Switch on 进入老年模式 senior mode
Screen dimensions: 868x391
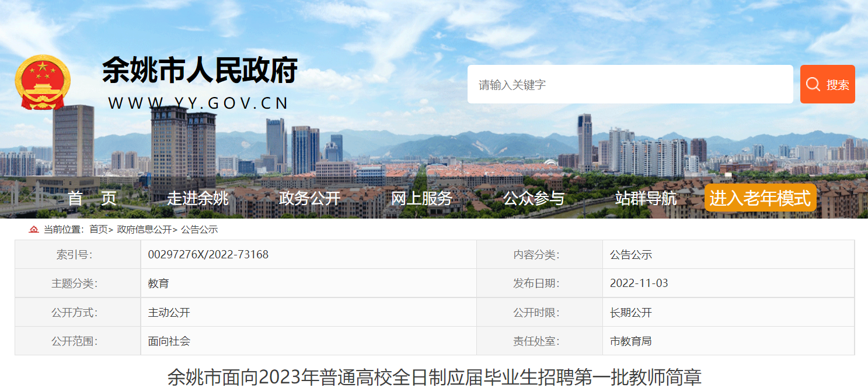(x=760, y=198)
